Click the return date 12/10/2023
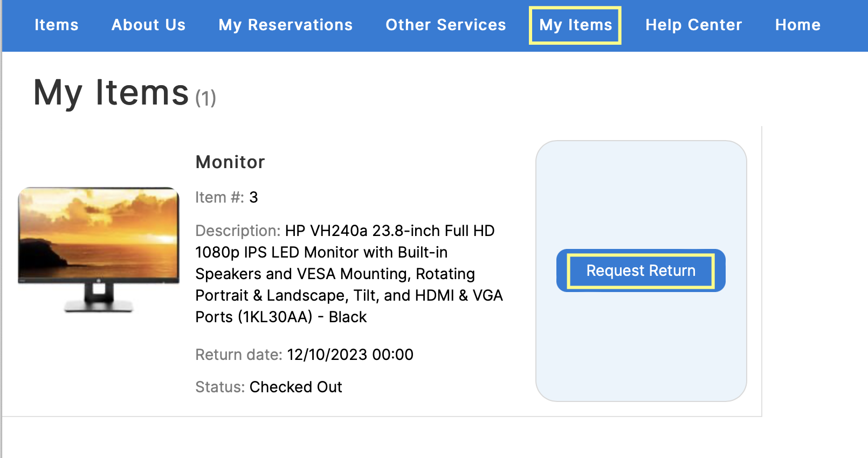Screen dimensions: 868x458 349,355
